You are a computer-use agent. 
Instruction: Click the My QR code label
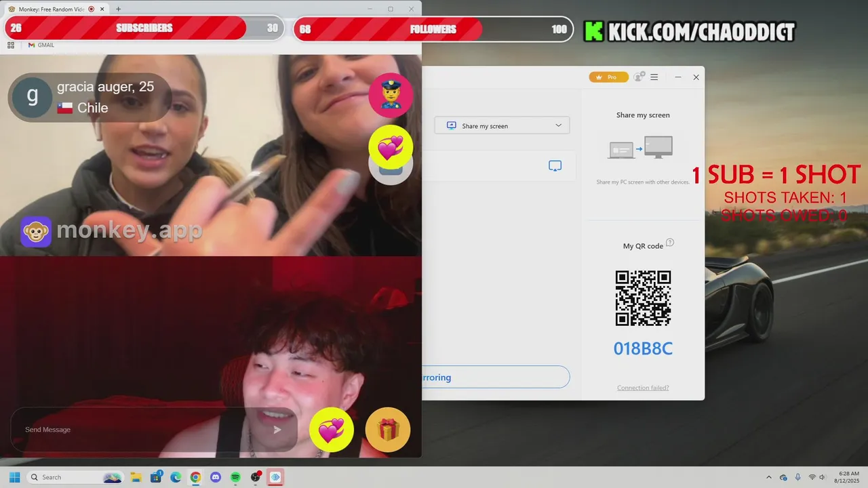(643, 246)
